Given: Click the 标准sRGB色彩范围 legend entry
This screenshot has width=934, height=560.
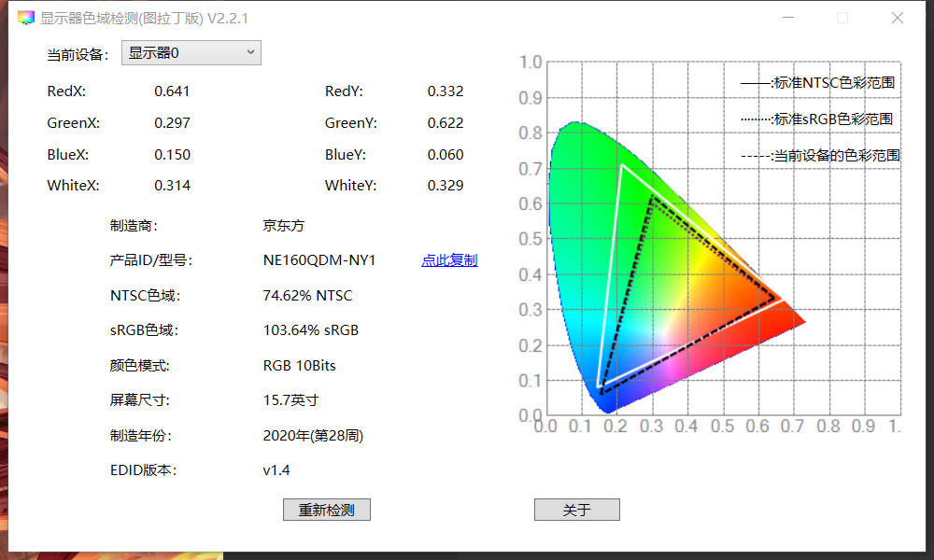Looking at the screenshot, I should (x=816, y=119).
